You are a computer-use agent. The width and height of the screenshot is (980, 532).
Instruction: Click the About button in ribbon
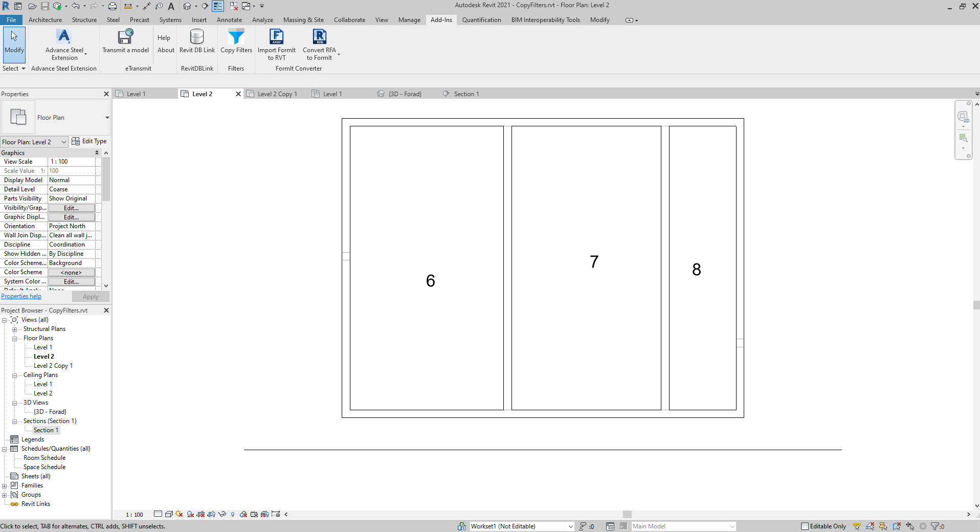[166, 50]
